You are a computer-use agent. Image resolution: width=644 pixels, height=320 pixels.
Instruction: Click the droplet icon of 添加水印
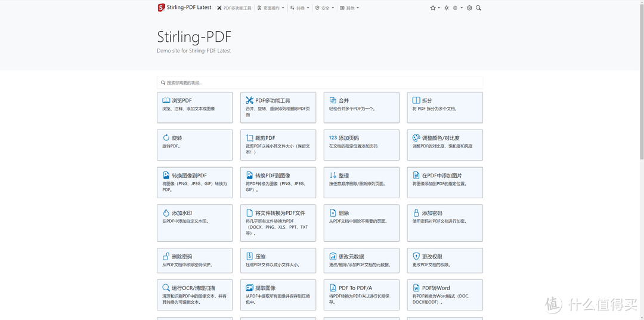pos(166,213)
